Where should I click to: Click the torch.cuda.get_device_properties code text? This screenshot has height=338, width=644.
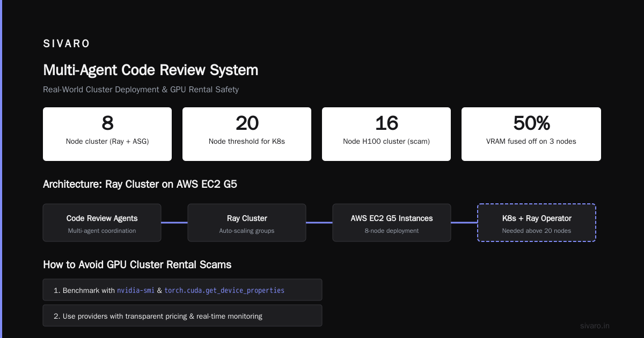224,290
